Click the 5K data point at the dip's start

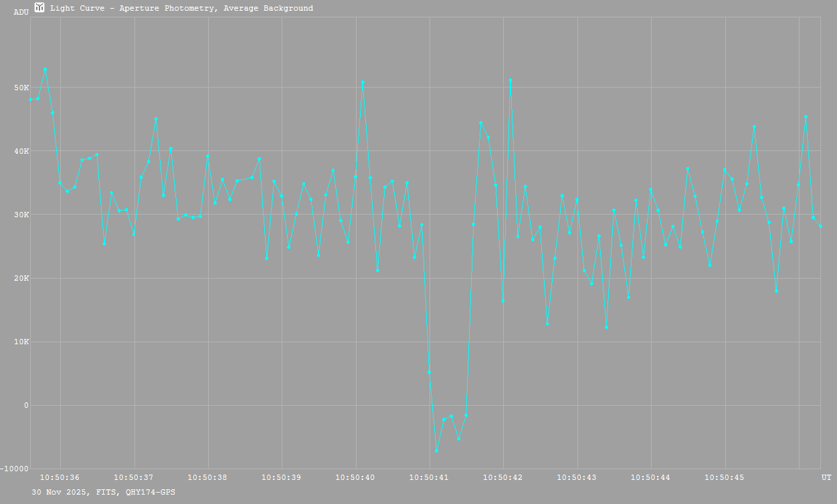coord(429,372)
